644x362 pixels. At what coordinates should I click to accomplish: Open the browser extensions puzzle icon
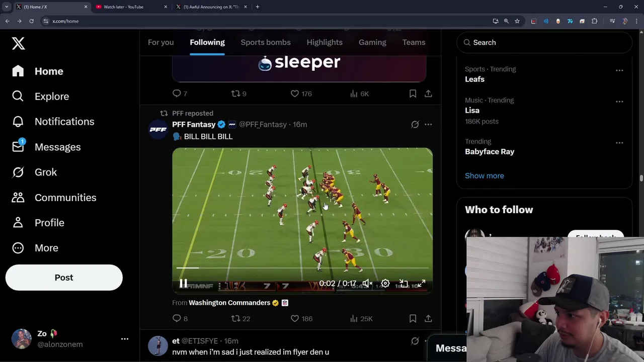click(595, 21)
